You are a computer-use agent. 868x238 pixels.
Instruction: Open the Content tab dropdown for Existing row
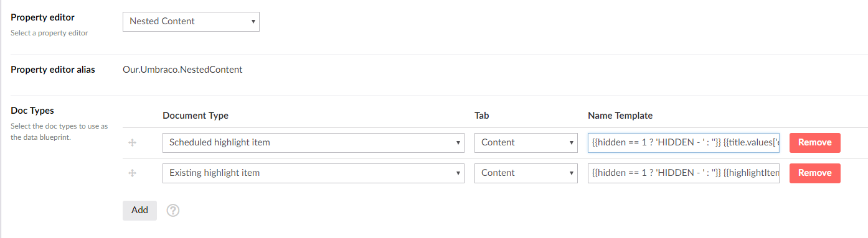526,173
